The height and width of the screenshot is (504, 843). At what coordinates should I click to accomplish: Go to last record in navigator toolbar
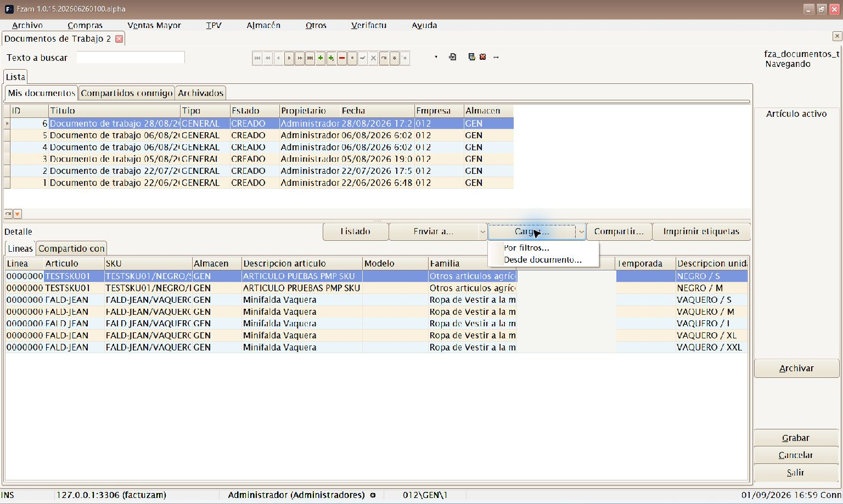coord(310,58)
